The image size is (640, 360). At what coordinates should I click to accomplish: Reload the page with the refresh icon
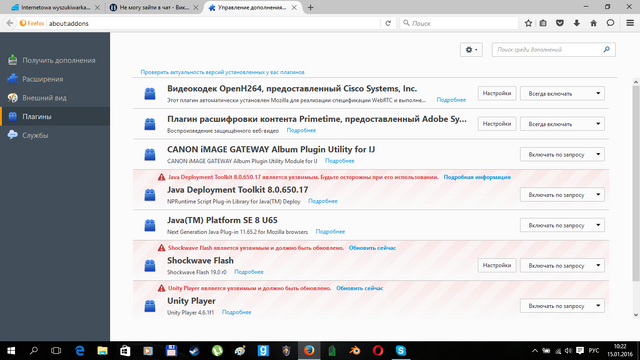pyautogui.click(x=388, y=23)
